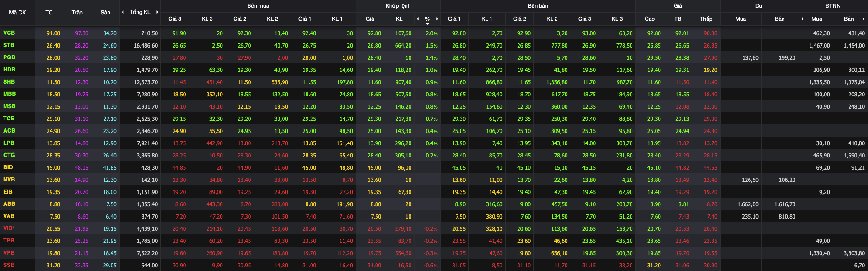The height and width of the screenshot is (271, 868).
Task: Click MBB's total volume 7,280,90
Action: tap(147, 95)
